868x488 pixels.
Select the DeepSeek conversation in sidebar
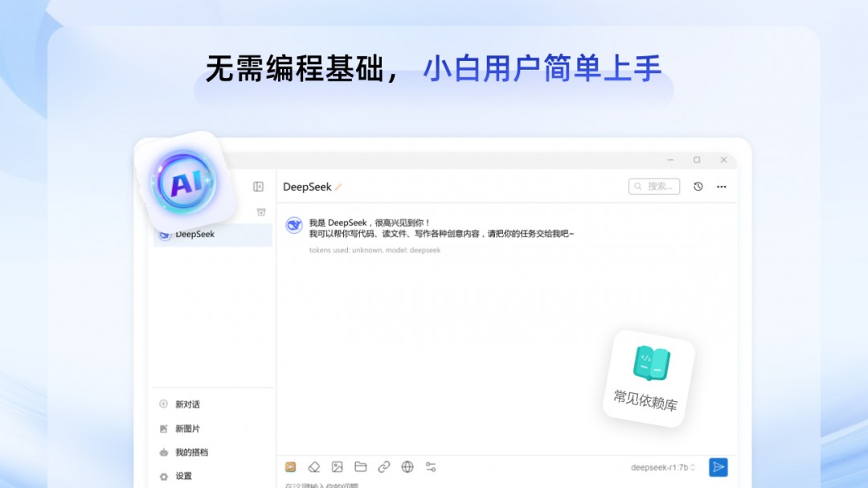point(213,234)
